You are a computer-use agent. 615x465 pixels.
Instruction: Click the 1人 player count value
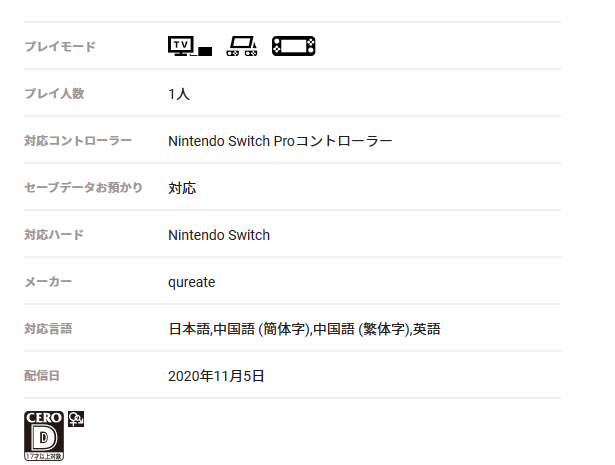(x=179, y=94)
